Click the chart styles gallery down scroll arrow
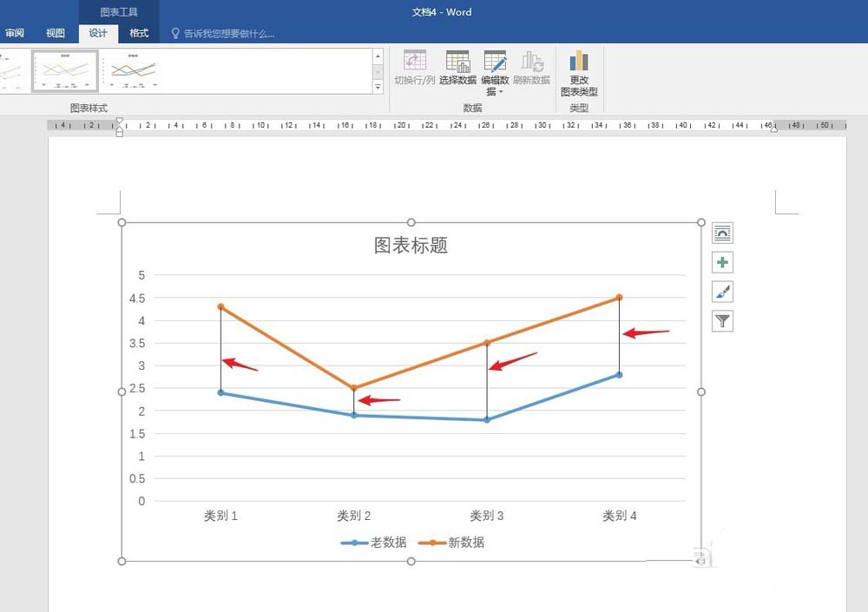This screenshot has height=612, width=868. 377,73
